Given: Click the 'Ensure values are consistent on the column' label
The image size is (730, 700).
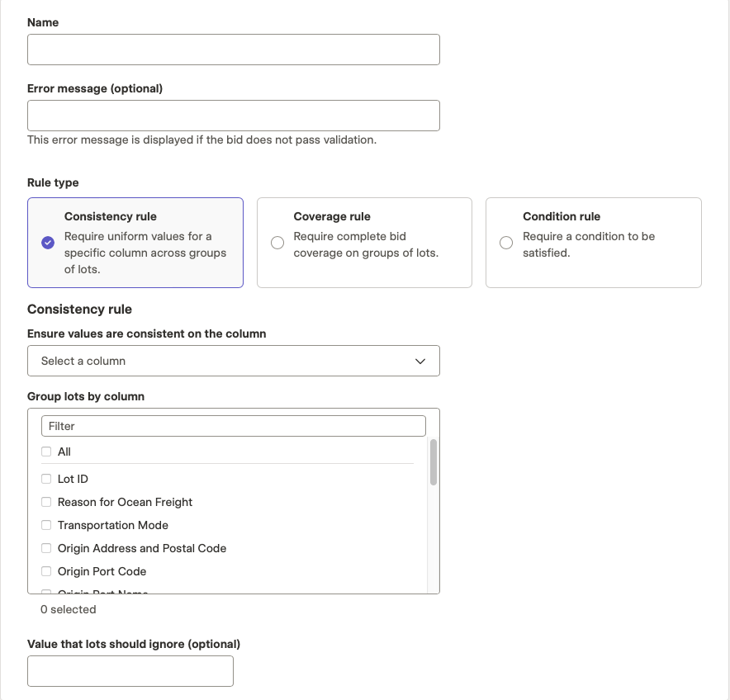Looking at the screenshot, I should (x=147, y=333).
